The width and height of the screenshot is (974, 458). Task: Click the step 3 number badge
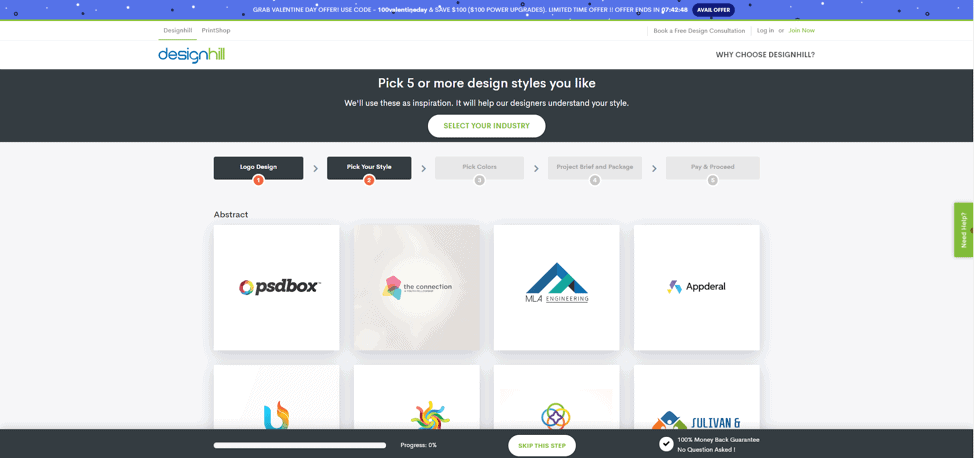coord(480,180)
